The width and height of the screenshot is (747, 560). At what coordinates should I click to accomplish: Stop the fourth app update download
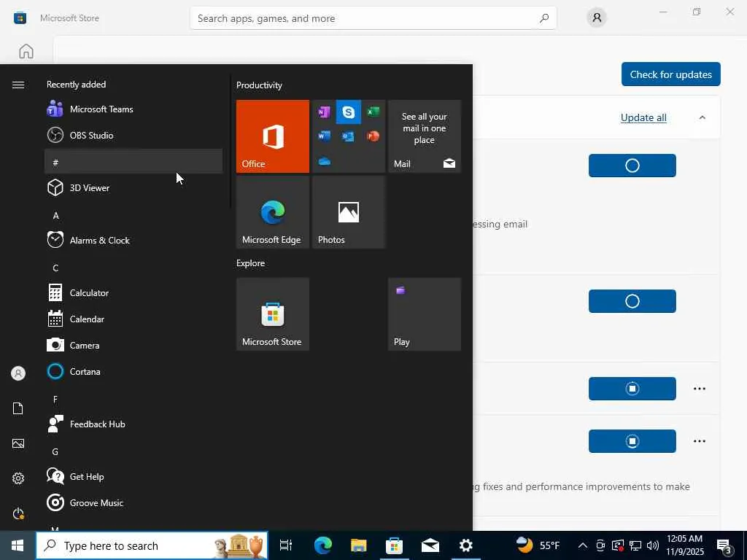point(632,441)
